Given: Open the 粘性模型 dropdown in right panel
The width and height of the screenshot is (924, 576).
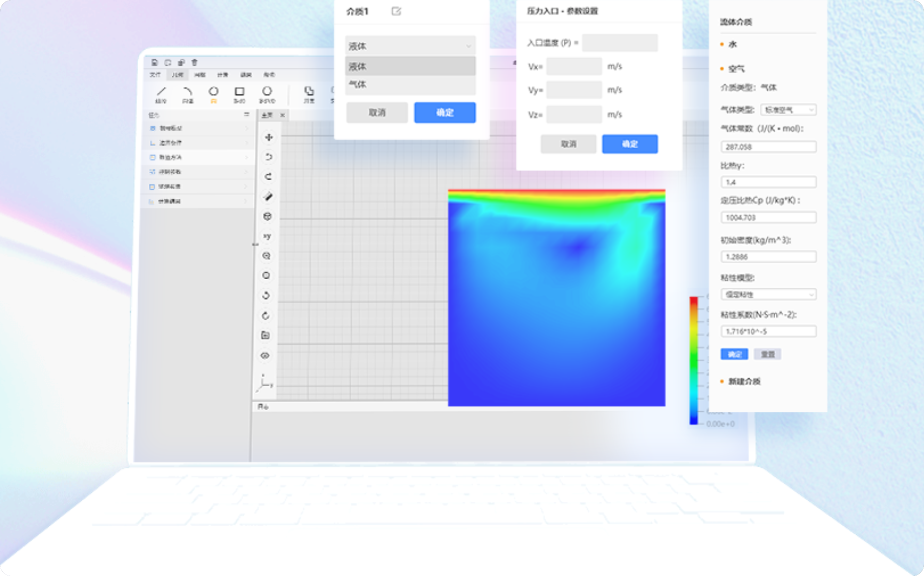Looking at the screenshot, I should coord(768,294).
